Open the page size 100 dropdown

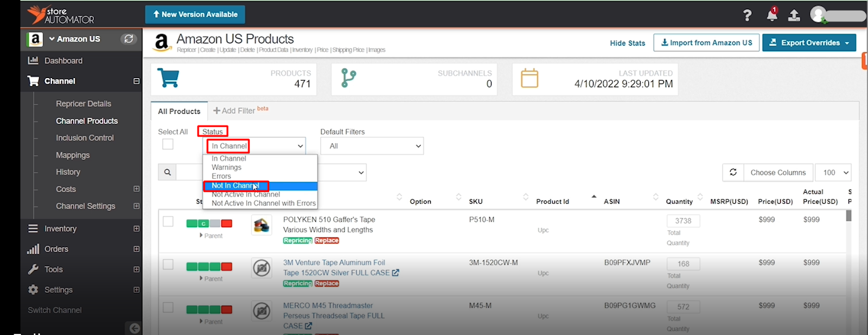click(834, 172)
